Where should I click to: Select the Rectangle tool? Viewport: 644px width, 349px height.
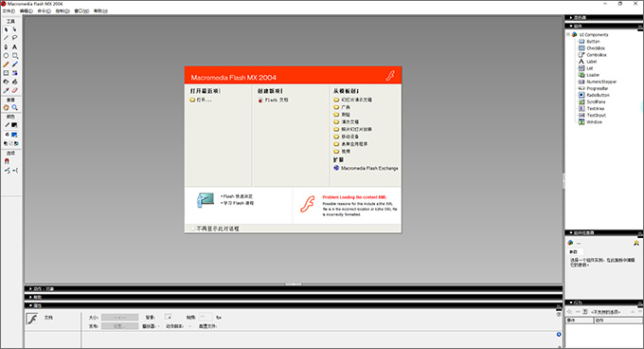pyautogui.click(x=15, y=56)
